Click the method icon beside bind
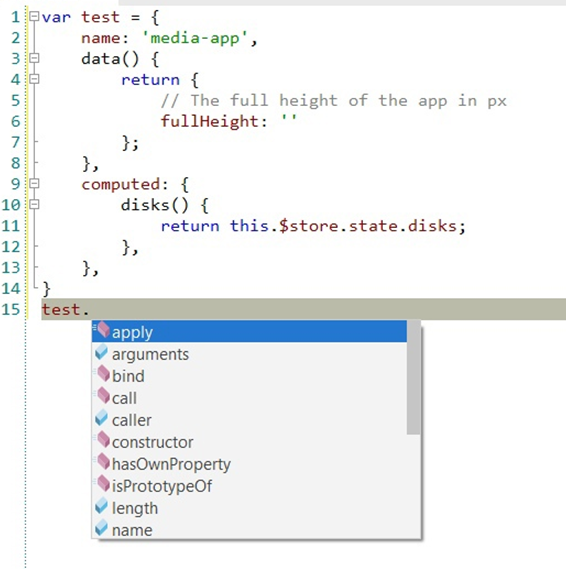This screenshot has width=566, height=569. click(103, 373)
